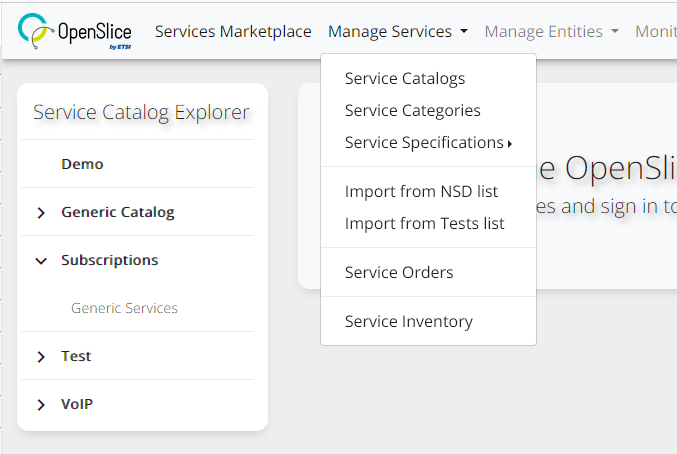Select Service Catalogs menu entry
The height and width of the screenshot is (454, 677).
[404, 78]
